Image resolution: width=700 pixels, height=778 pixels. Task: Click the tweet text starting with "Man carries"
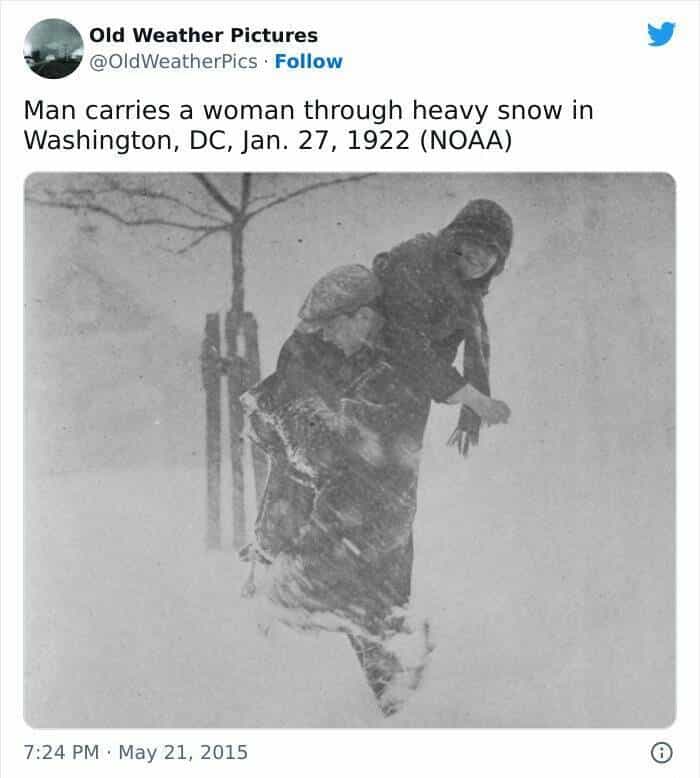point(308,125)
